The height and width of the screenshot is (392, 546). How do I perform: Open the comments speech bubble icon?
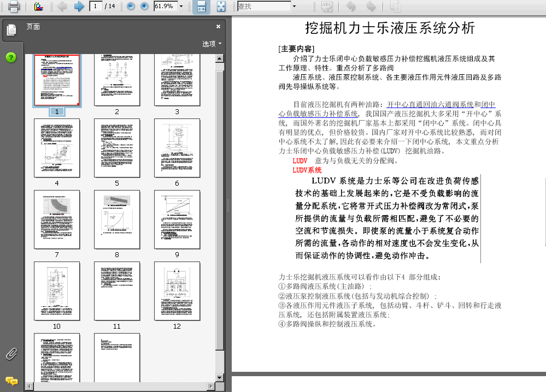pyautogui.click(x=11, y=381)
